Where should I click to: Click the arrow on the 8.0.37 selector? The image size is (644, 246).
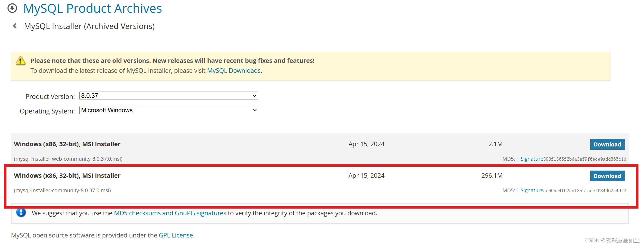254,96
